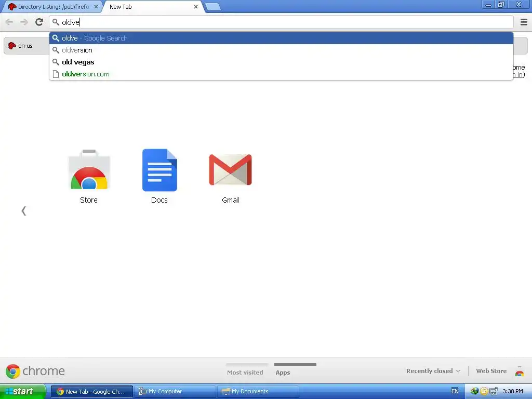Expand the Recently closed dropdown
The height and width of the screenshot is (399, 532).
tap(433, 371)
